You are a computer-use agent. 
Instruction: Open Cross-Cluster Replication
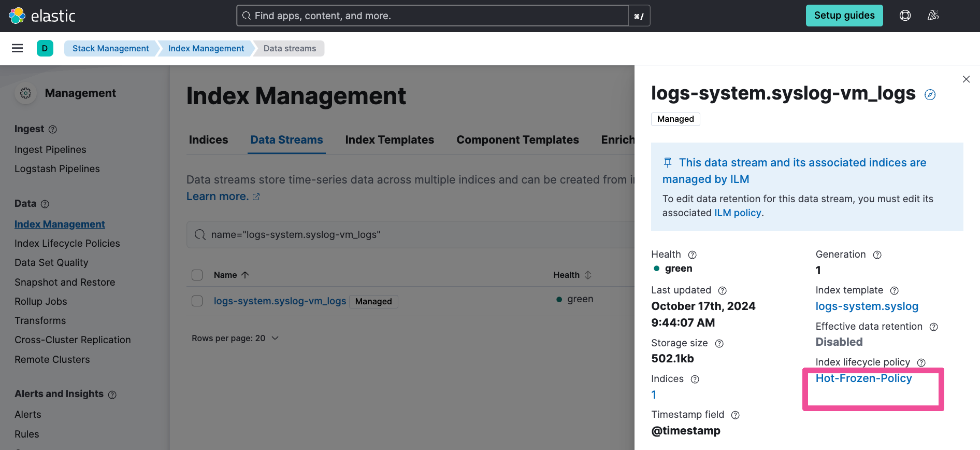(73, 340)
